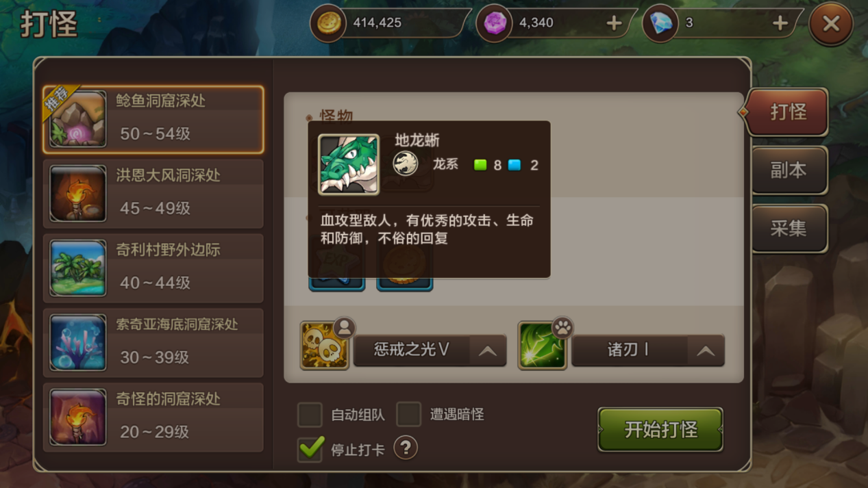Start hunting with 开始打怪 button
Image resolution: width=868 pixels, height=488 pixels.
[x=660, y=430]
